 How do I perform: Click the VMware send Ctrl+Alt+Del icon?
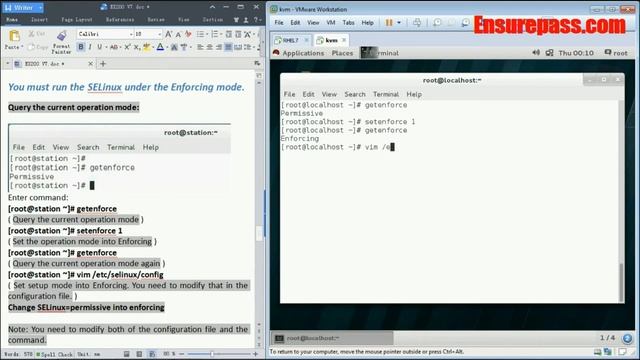tap(417, 23)
